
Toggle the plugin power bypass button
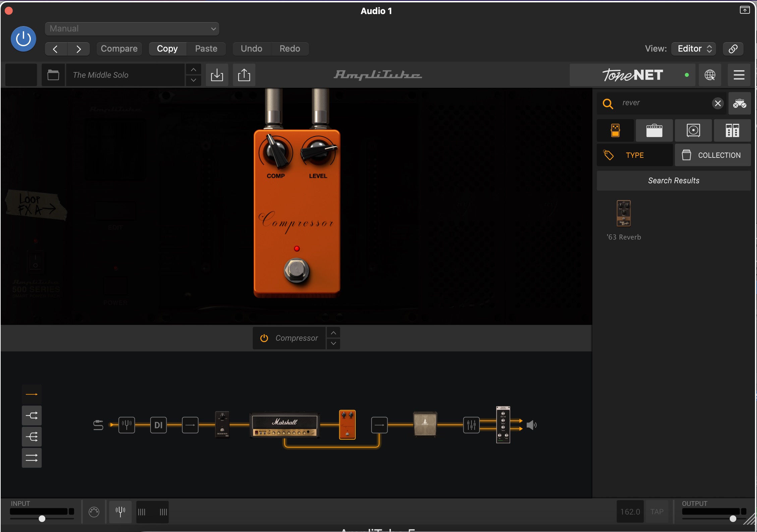coord(23,39)
